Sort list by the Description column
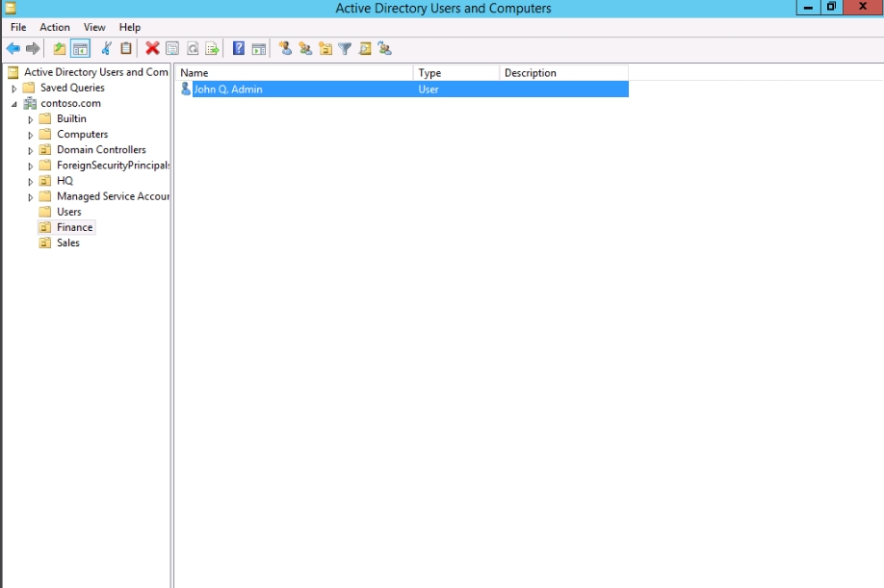This screenshot has height=588, width=884. [x=563, y=72]
